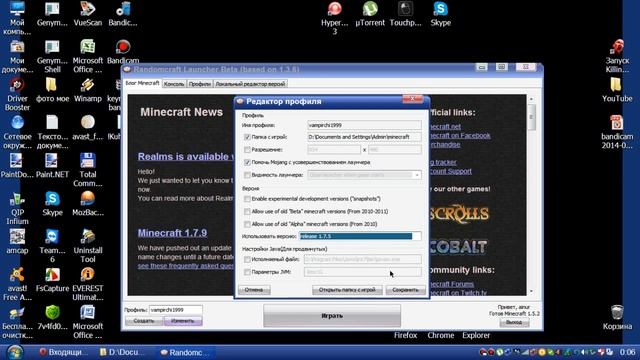The image size is (640, 360).
Task: Launch Winamp desktop shortcut
Action: [87, 90]
